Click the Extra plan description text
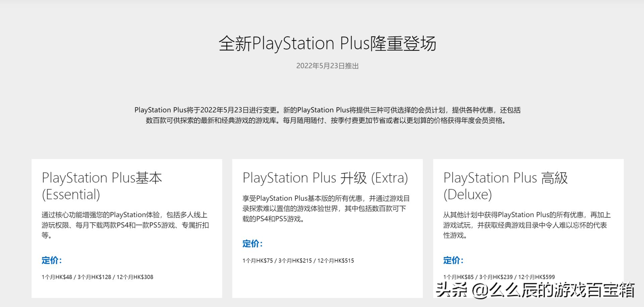The image size is (644, 307). [326, 209]
